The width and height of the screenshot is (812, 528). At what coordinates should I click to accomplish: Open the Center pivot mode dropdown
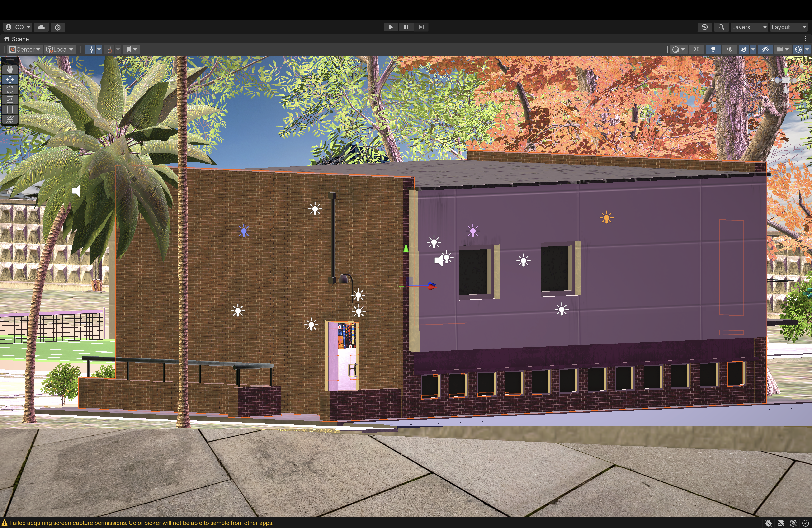click(25, 49)
